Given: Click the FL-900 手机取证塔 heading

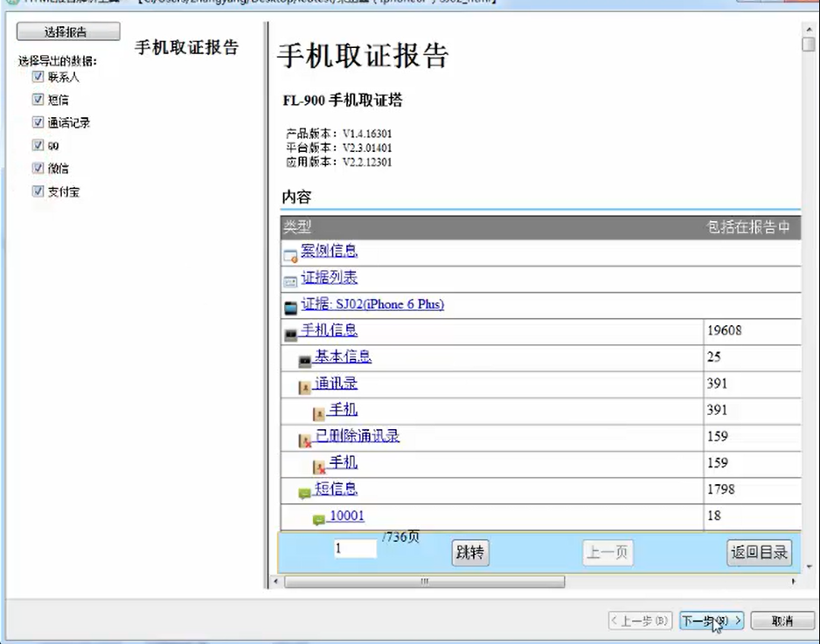Looking at the screenshot, I should click(x=343, y=100).
